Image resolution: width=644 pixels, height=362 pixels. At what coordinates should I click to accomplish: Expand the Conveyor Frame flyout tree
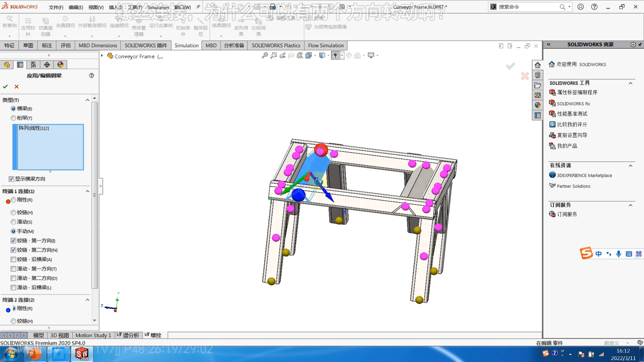pyautogui.click(x=102, y=56)
